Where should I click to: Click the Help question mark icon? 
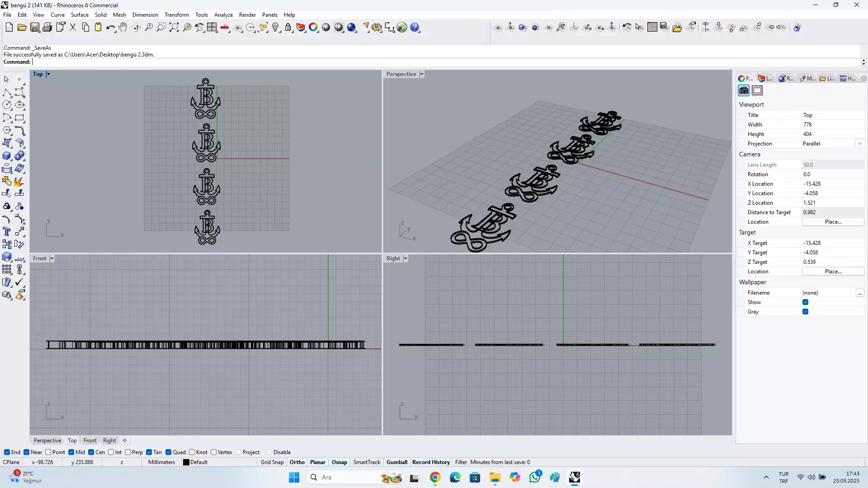point(415,28)
